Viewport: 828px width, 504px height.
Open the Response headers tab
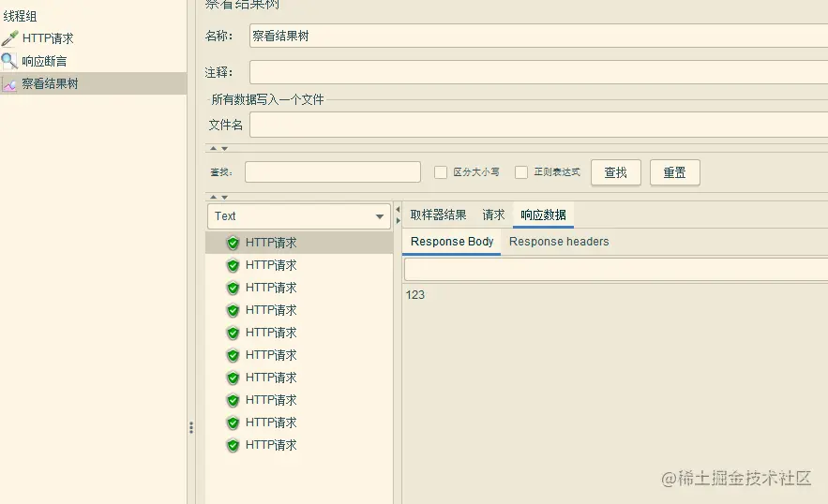tap(559, 242)
